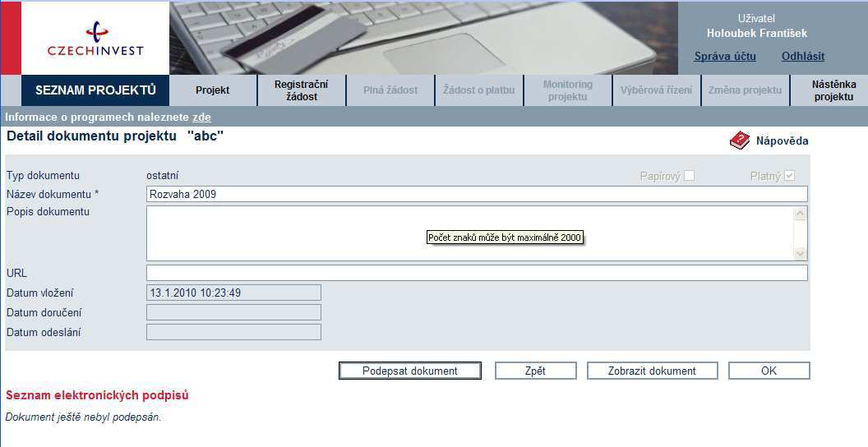Click the Správa účtu link
The height and width of the screenshot is (447, 868).
coord(725,57)
